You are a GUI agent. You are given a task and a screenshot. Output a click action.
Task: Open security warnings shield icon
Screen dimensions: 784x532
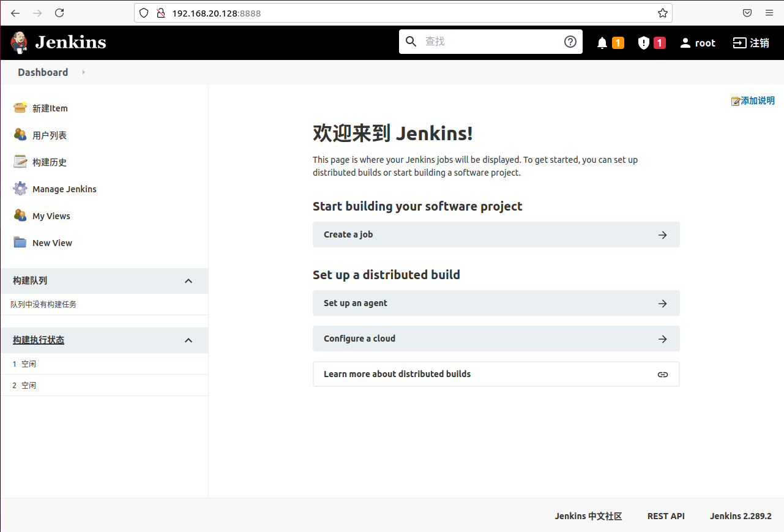pyautogui.click(x=643, y=43)
